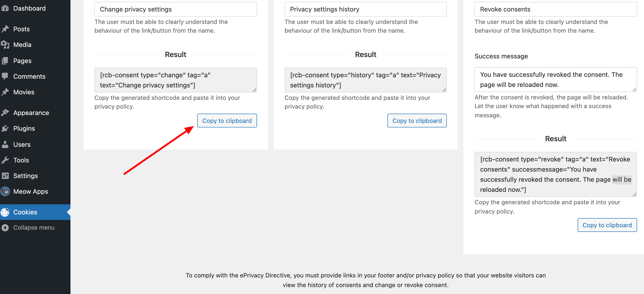Copy the change privacy settings shortcode
Viewport: 644px width, 294px height.
tap(227, 121)
